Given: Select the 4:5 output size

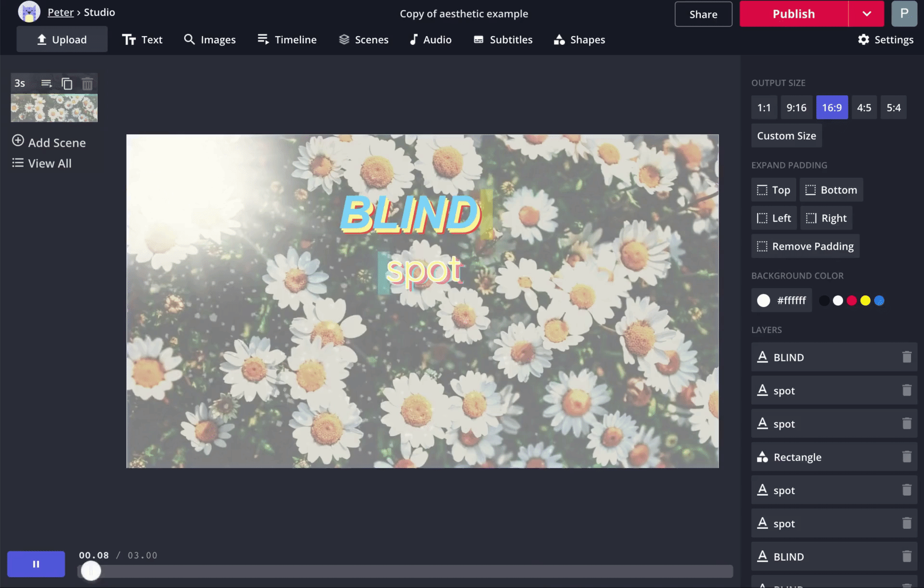Looking at the screenshot, I should (x=864, y=108).
